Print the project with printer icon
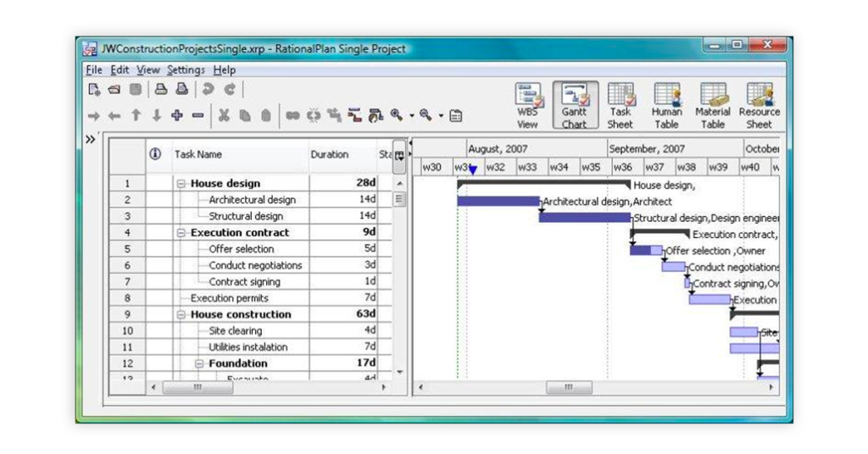Viewport: 868px width, 454px height. pyautogui.click(x=160, y=90)
